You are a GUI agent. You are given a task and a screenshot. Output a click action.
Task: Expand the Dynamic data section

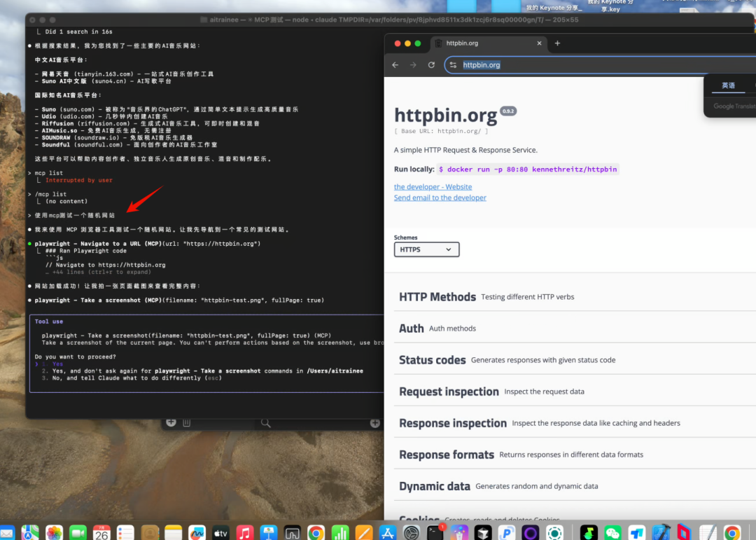coord(575,486)
